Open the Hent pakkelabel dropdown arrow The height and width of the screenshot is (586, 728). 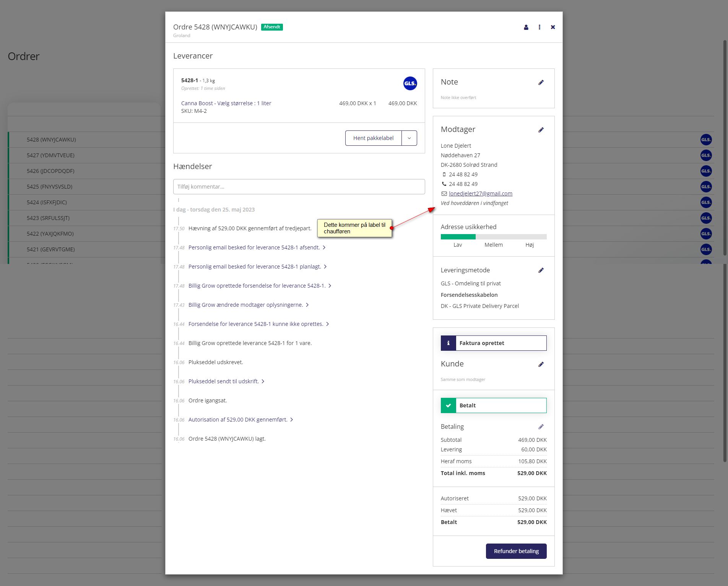point(409,138)
